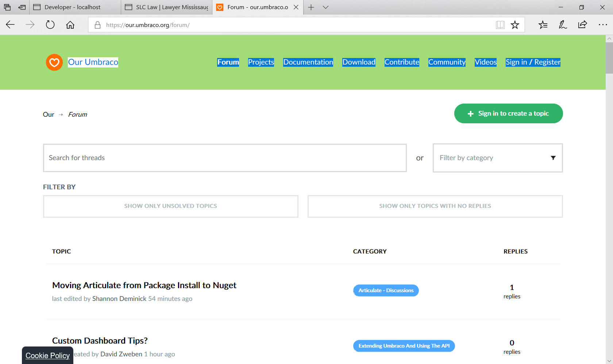This screenshot has height=364, width=613.
Task: Go to the Home icon
Action: pos(70,25)
